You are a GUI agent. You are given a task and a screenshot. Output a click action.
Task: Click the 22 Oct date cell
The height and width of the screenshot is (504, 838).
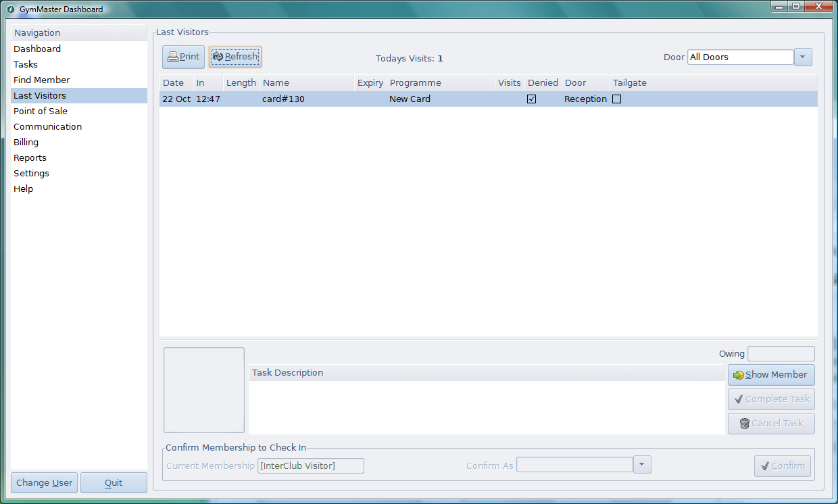point(176,99)
